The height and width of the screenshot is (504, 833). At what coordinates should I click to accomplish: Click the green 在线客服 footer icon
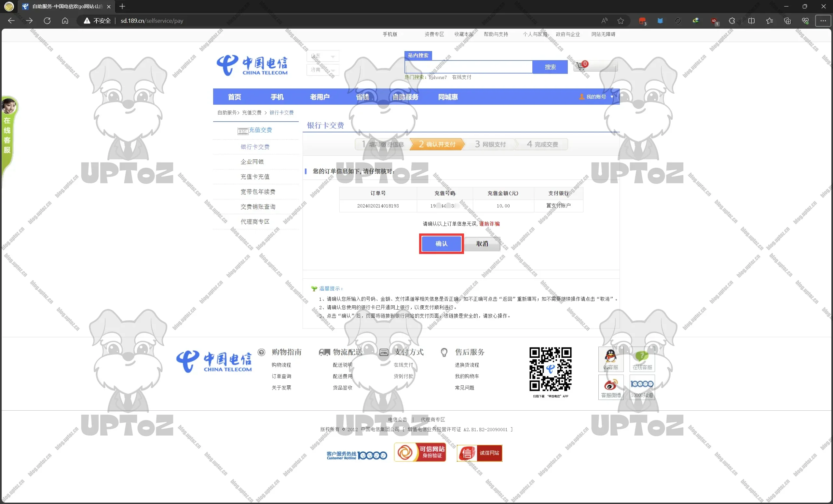click(642, 359)
